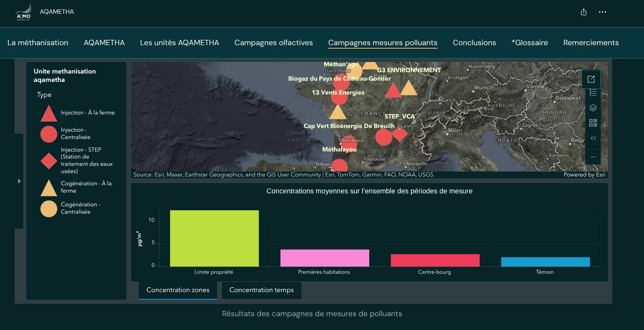Expand the collapsed left side panel arrow
Viewport: 644px width, 330px height.
pos(19,181)
